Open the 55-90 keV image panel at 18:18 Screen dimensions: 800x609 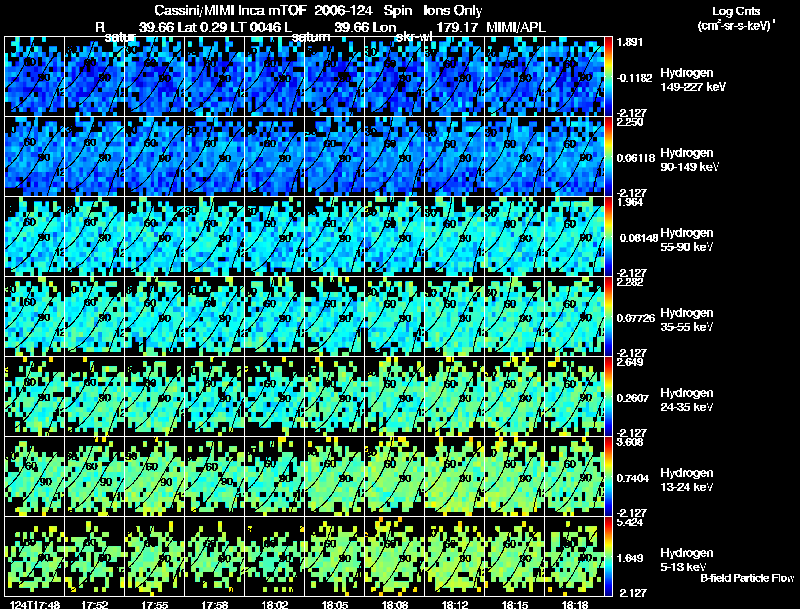(575, 237)
